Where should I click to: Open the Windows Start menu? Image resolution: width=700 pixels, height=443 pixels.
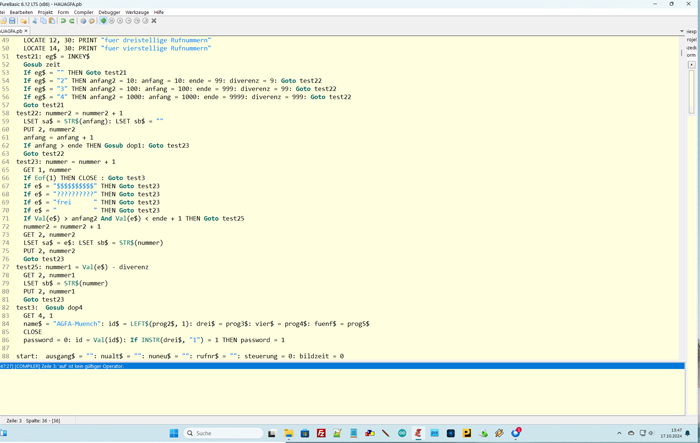tap(174, 433)
